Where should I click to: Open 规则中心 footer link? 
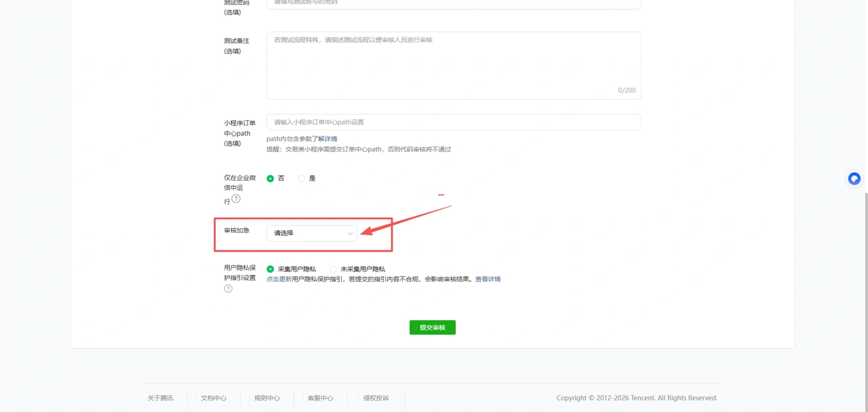pos(267,398)
